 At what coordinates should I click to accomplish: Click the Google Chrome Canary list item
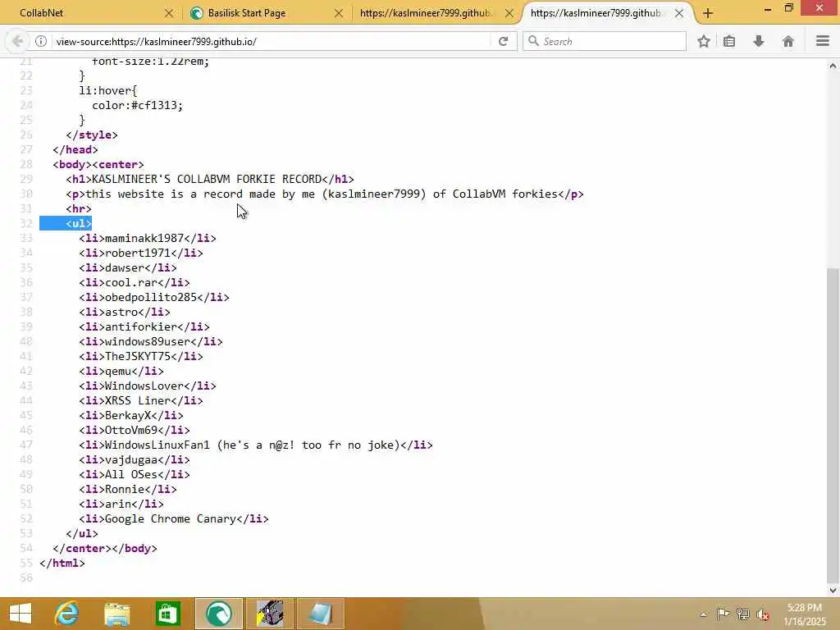[x=174, y=518]
